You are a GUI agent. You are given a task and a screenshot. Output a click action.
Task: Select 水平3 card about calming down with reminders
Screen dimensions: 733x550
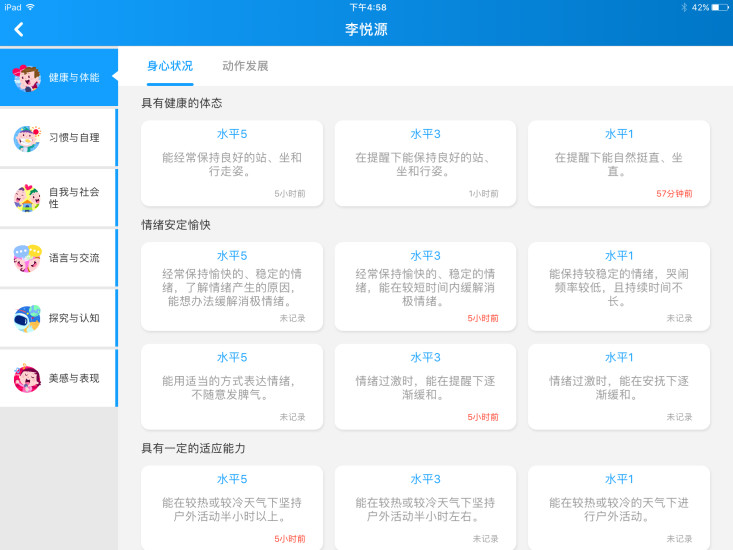point(425,387)
